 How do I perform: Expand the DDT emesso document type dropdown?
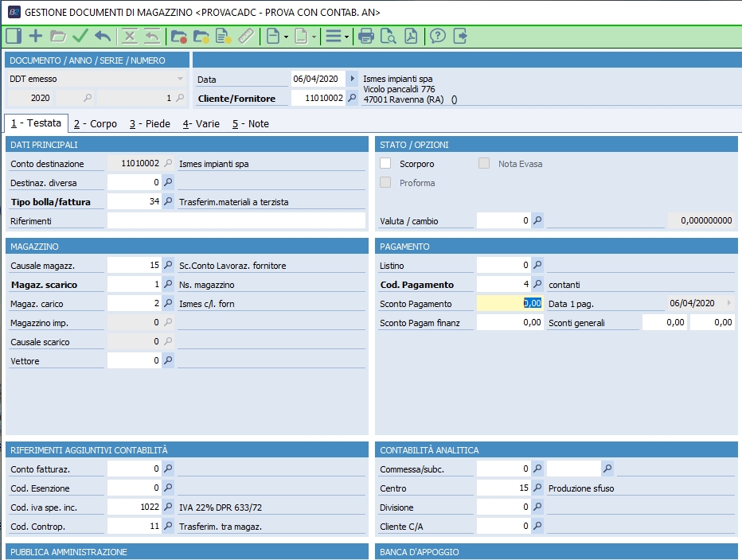coord(180,79)
